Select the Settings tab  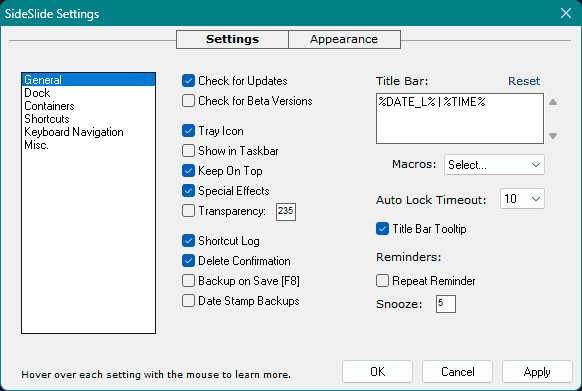(232, 39)
